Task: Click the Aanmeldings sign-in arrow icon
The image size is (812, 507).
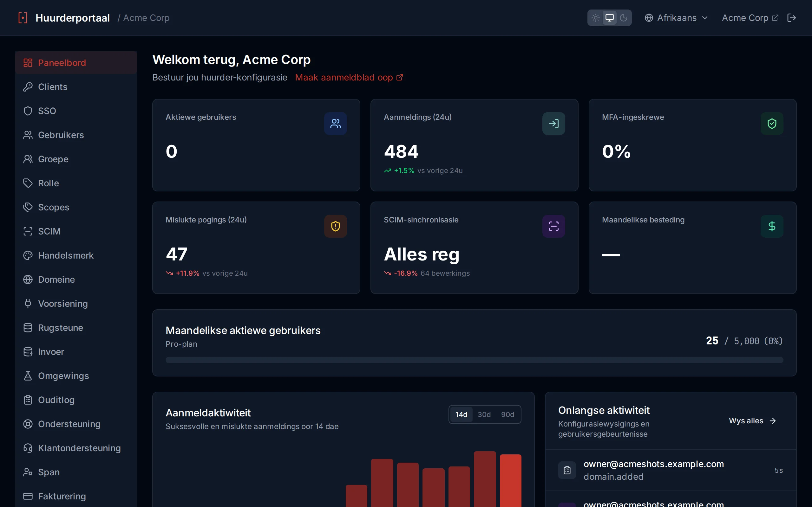Action: pos(553,124)
